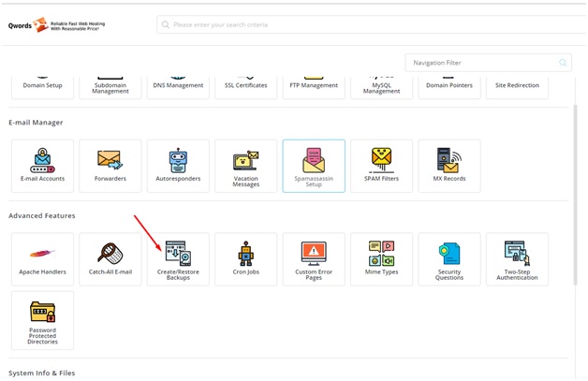Open Custom Error Pages

tap(314, 258)
